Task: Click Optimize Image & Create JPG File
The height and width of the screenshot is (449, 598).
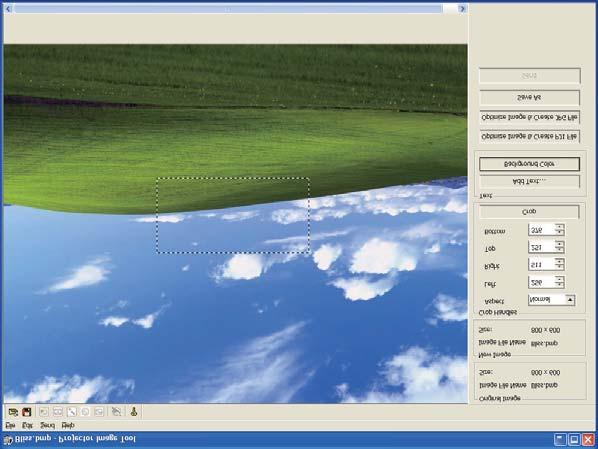Action: [x=529, y=117]
